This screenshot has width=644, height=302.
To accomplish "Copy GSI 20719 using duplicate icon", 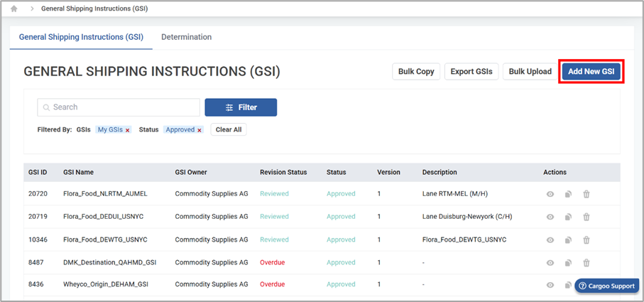I will tap(568, 217).
